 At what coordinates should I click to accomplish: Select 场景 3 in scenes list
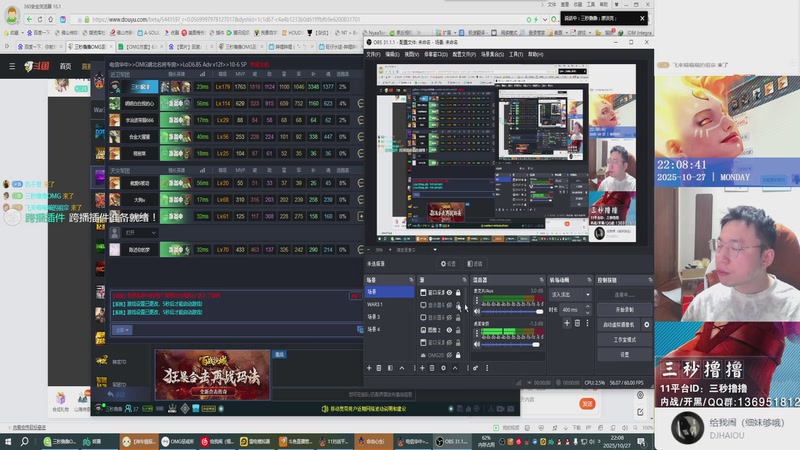pos(389,317)
